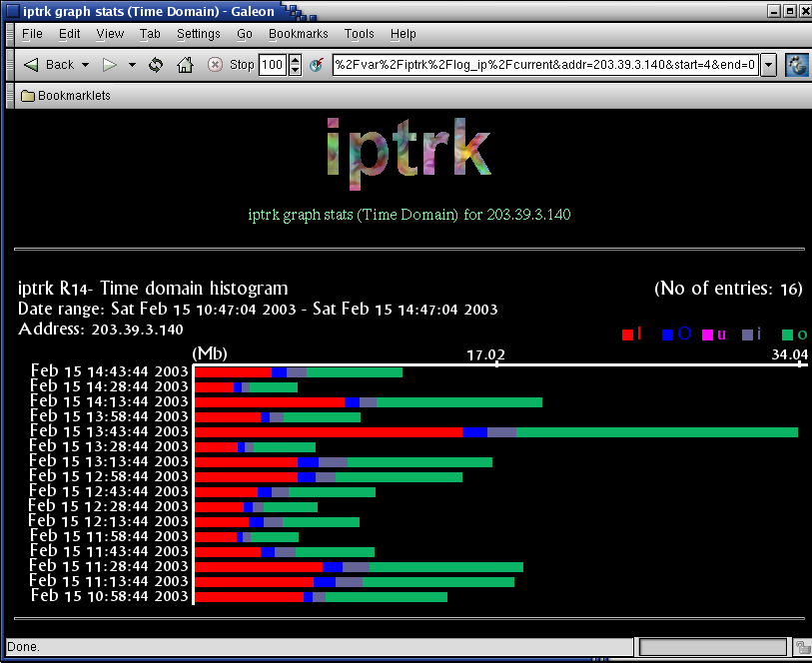Click the magenta 'u' legend swatch
This screenshot has width=812, height=663.
coord(707,334)
